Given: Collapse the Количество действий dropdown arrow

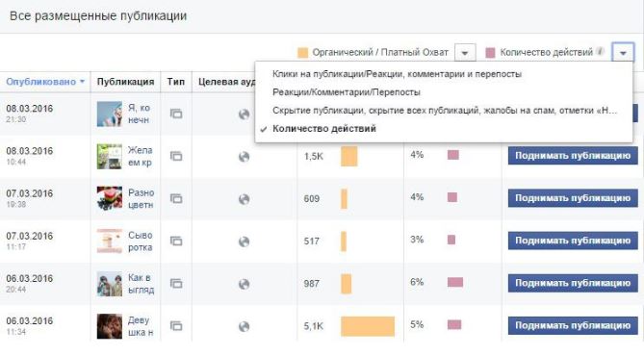Looking at the screenshot, I should tap(623, 53).
